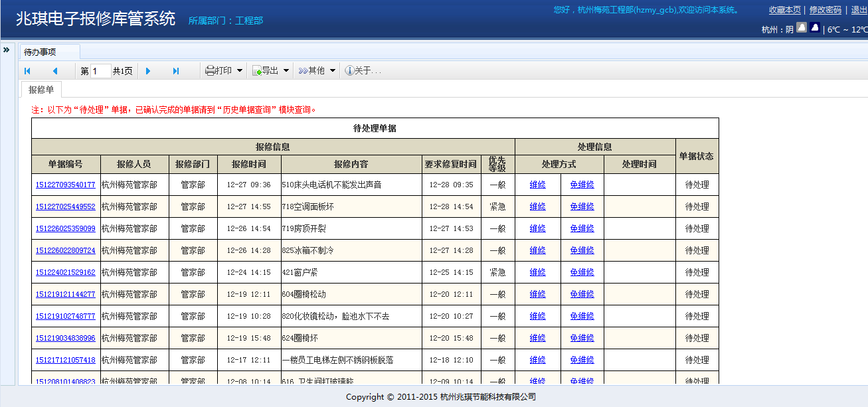The height and width of the screenshot is (407, 868).
Task: Click 维修 for 825冰箱不制冷 row
Action: pos(538,251)
